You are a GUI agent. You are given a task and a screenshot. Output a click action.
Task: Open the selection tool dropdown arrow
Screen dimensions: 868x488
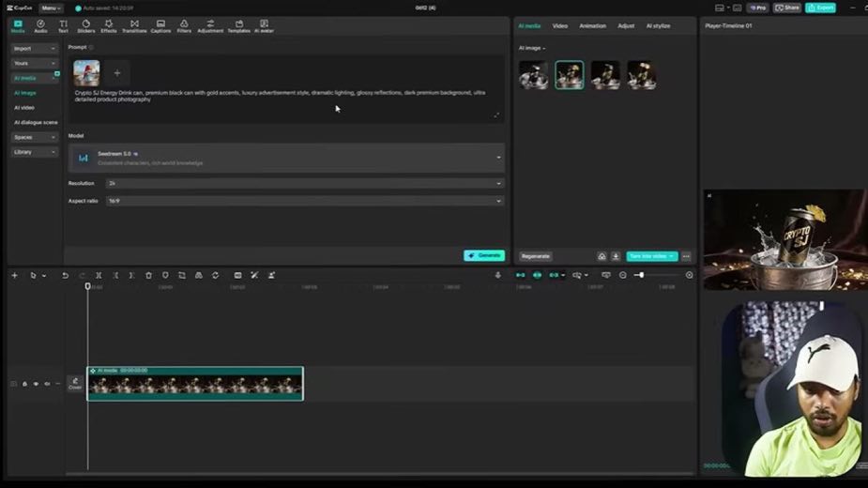click(44, 275)
